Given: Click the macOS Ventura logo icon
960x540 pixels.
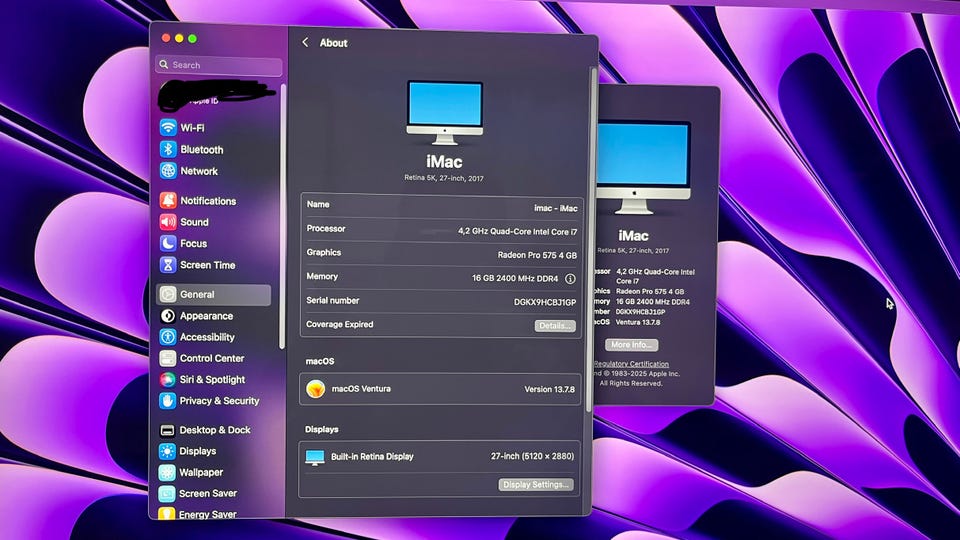Looking at the screenshot, I should [x=315, y=388].
